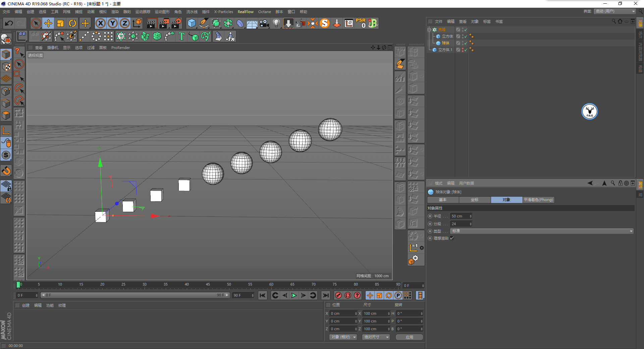Screen dimensions: 644x349
Task: Jump to the end of animation
Action: [325, 295]
